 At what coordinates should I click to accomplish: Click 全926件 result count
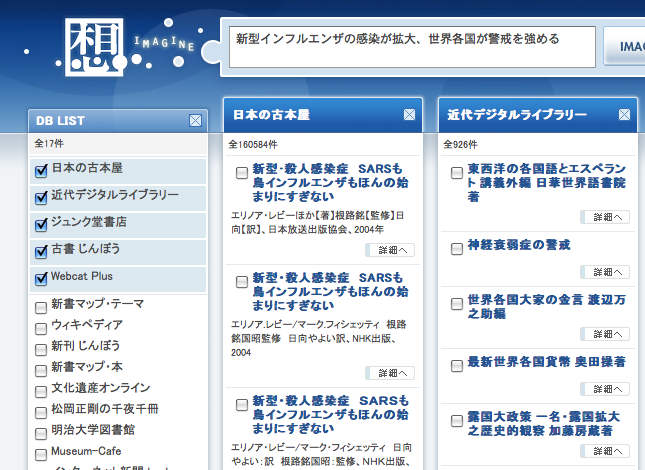point(460,145)
